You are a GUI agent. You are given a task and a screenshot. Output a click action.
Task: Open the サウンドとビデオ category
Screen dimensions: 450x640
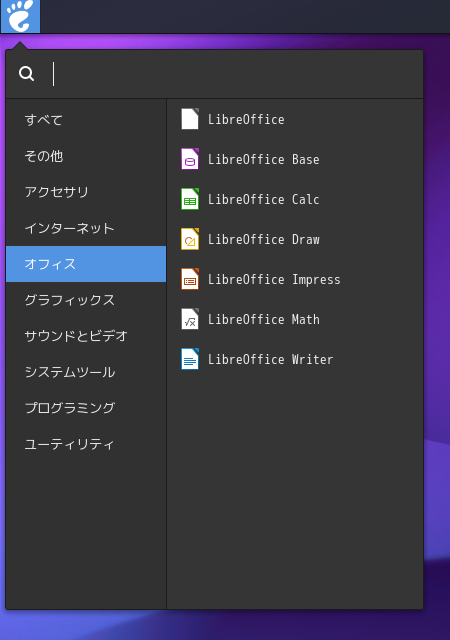click(86, 336)
